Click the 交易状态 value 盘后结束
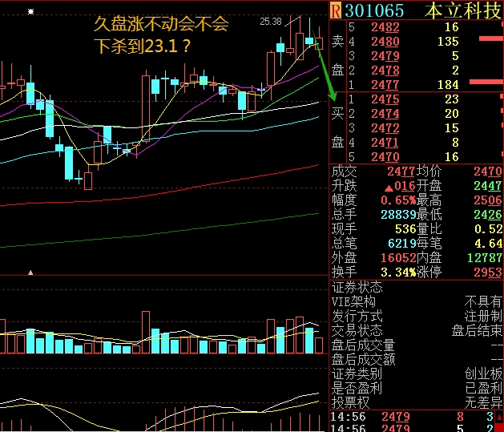This screenshot has width=504, height=432. pos(477,331)
